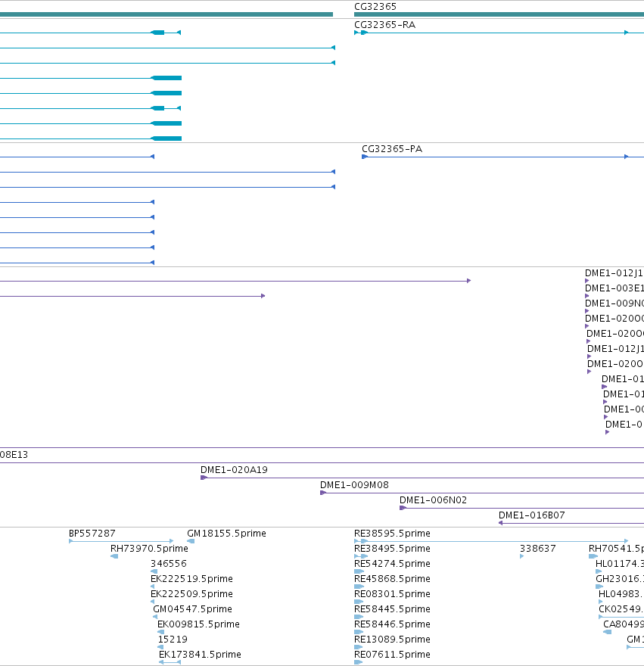Click the EK009815.5prime label
This screenshot has height=666, width=644.
[x=198, y=624]
